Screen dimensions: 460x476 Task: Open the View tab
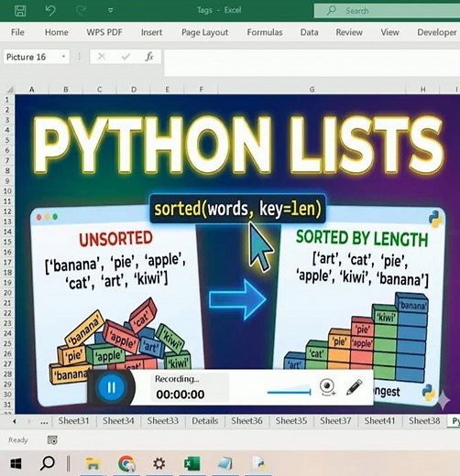coord(389,32)
